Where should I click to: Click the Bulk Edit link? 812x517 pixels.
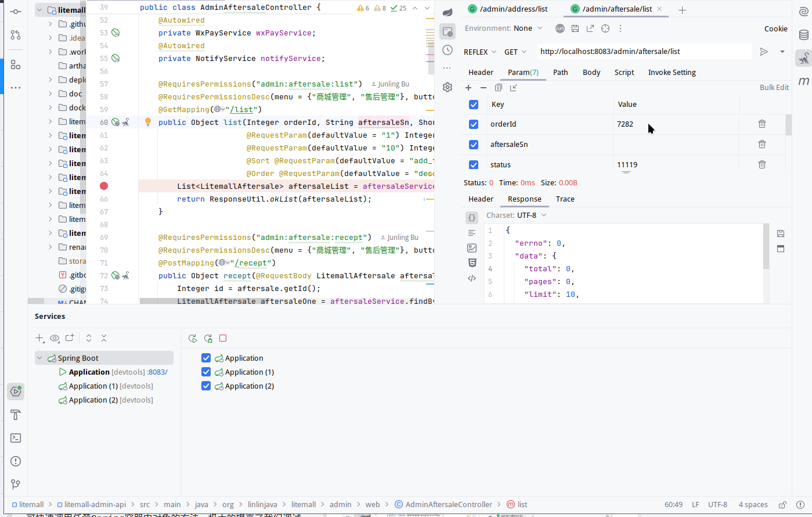pos(774,88)
